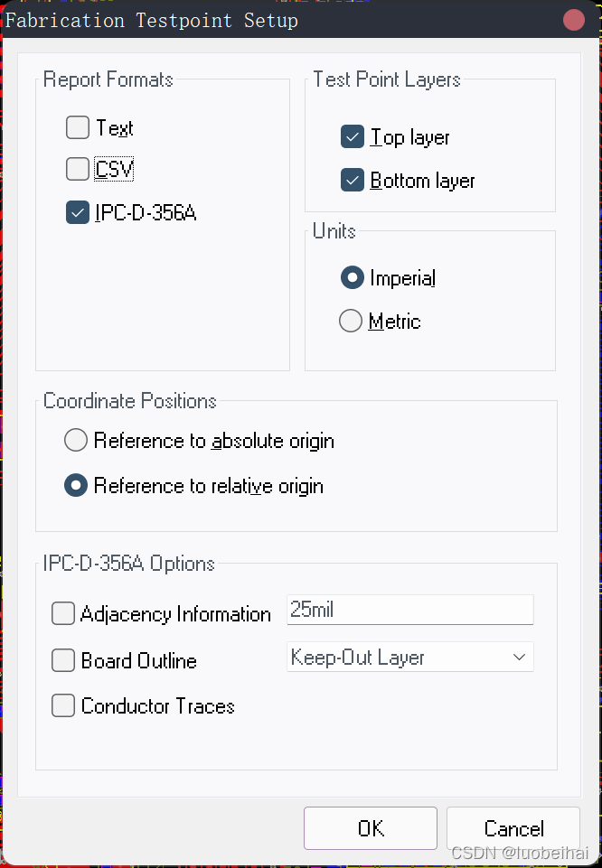Uncheck the IPC-D-356A report format
Screen dimensions: 602x868
pyautogui.click(x=78, y=212)
